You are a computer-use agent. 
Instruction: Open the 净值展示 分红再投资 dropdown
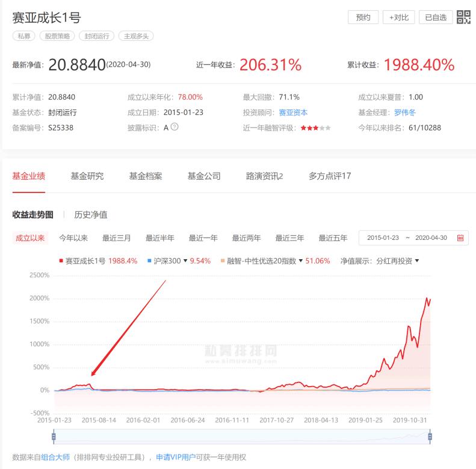[397, 261]
